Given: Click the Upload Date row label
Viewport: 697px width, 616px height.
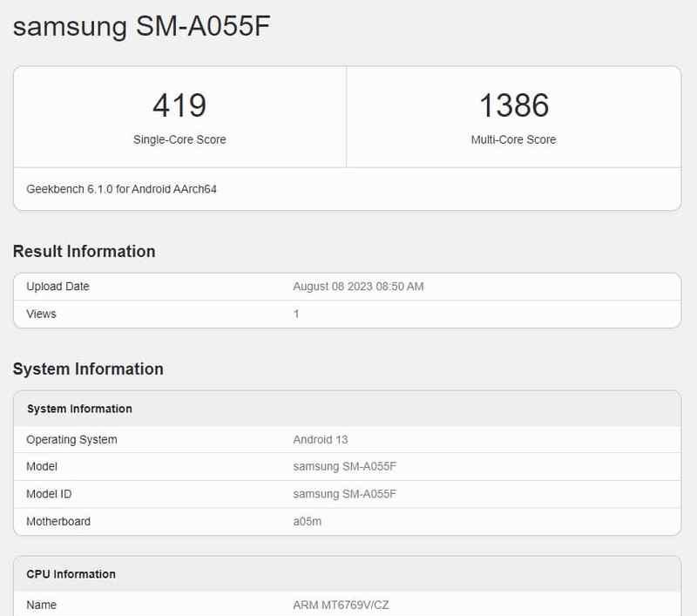Looking at the screenshot, I should [58, 287].
